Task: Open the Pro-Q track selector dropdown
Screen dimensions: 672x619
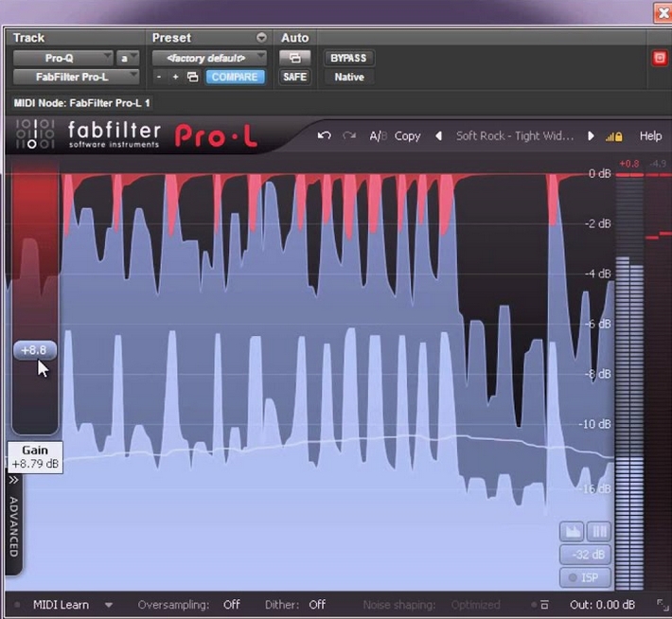Action: [63, 58]
